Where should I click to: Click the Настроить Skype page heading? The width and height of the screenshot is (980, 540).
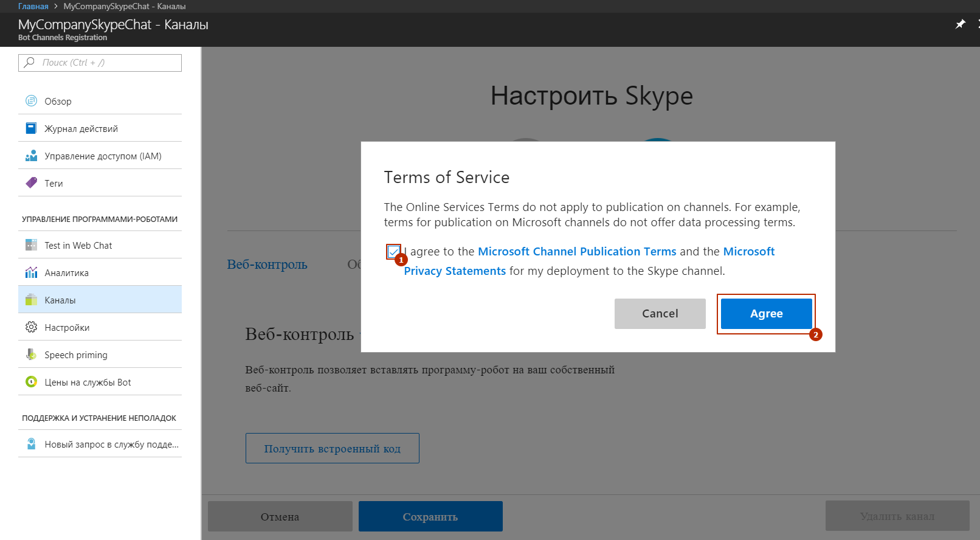[x=592, y=96]
